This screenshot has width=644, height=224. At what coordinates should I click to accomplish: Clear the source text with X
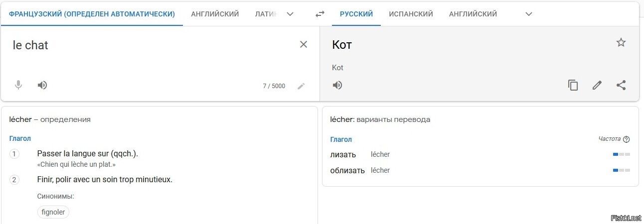tap(303, 44)
